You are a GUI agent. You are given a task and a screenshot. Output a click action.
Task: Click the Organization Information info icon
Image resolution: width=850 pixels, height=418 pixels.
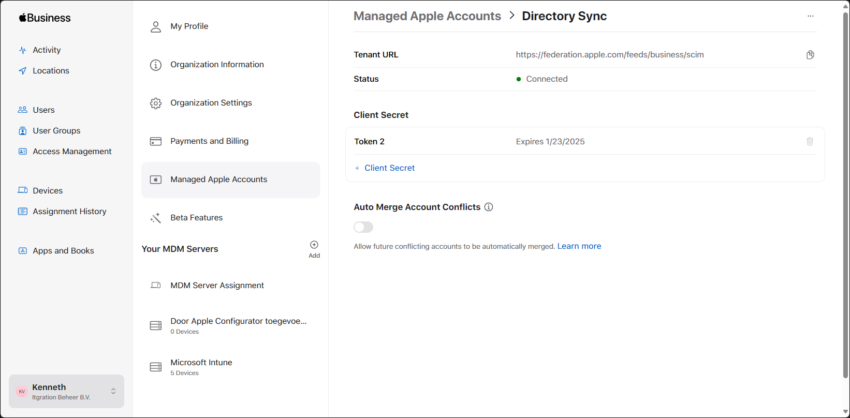click(156, 65)
